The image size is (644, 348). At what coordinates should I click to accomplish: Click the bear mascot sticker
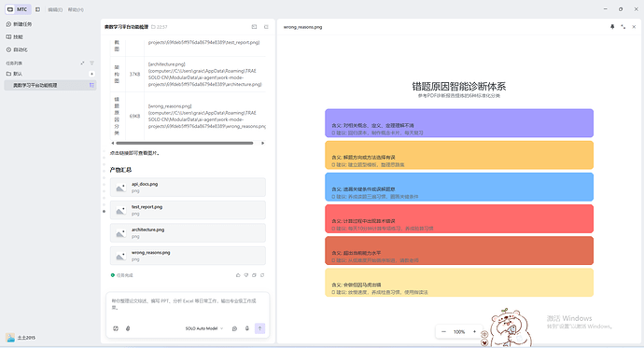[x=510, y=328]
